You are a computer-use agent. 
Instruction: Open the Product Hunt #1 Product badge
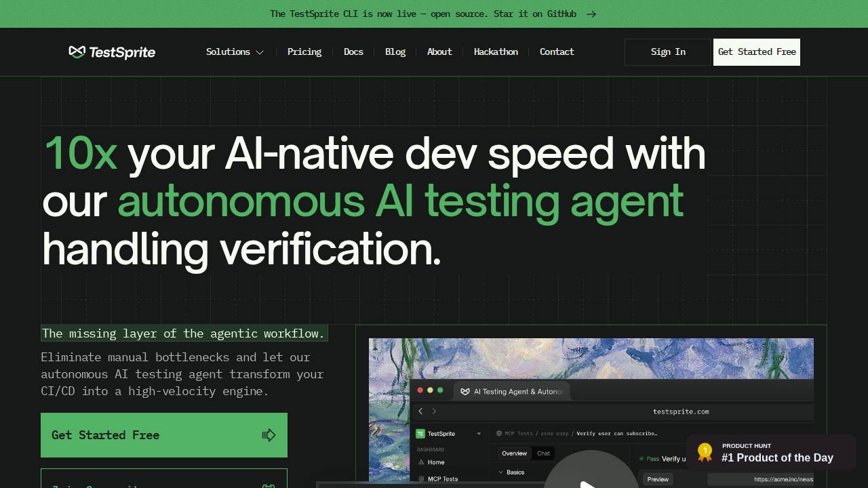(x=771, y=453)
